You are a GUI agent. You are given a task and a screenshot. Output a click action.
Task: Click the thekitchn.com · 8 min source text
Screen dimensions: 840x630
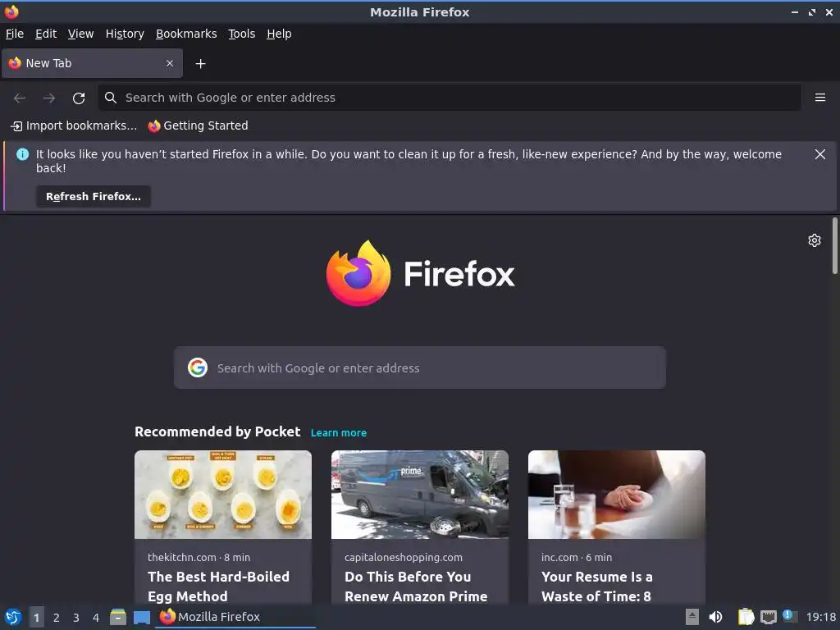(x=199, y=557)
